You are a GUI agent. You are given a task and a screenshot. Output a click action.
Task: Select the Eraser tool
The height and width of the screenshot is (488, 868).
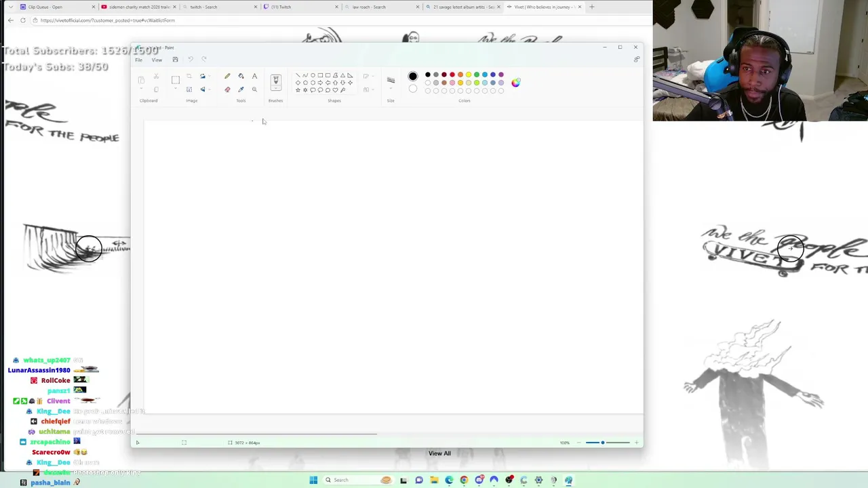227,89
